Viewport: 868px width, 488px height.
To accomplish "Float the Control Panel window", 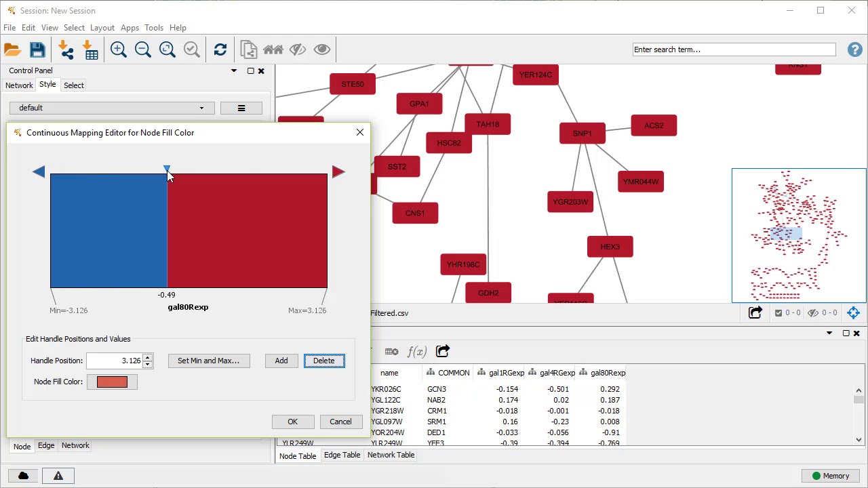I will point(250,70).
